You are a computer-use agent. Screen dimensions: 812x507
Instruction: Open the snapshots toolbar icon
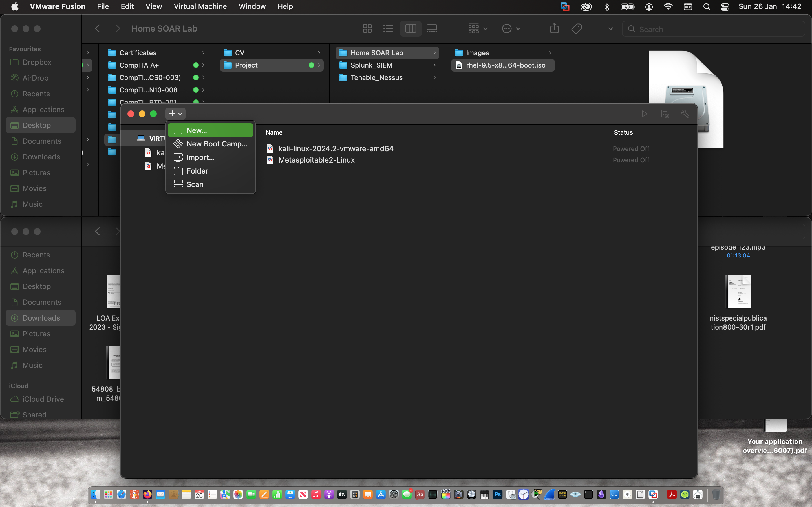tap(665, 114)
